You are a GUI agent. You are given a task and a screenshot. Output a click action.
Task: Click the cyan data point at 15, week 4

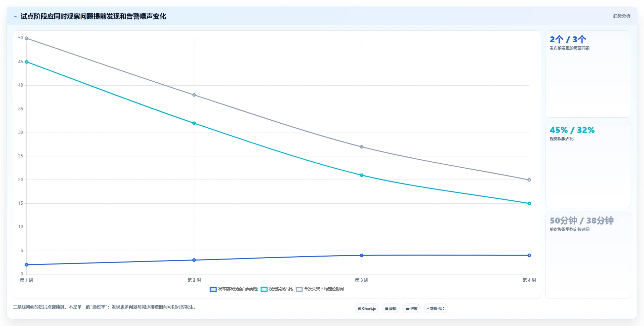(529, 203)
